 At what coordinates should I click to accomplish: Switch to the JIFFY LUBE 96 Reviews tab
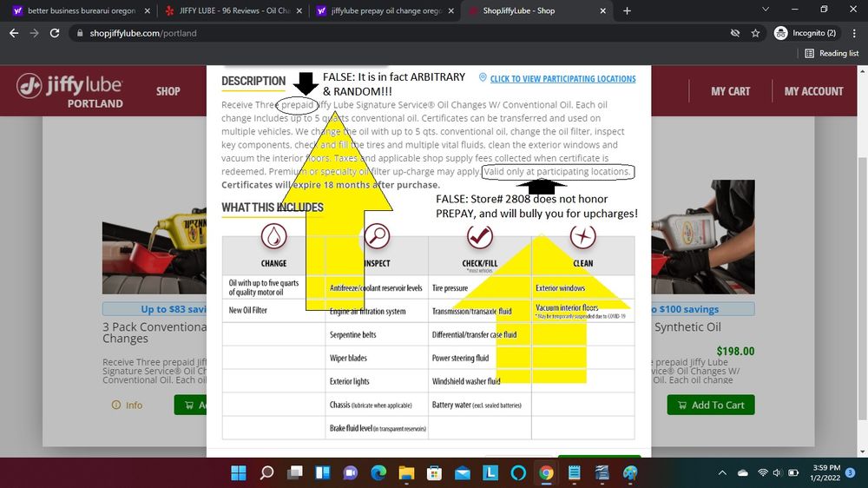tap(230, 10)
